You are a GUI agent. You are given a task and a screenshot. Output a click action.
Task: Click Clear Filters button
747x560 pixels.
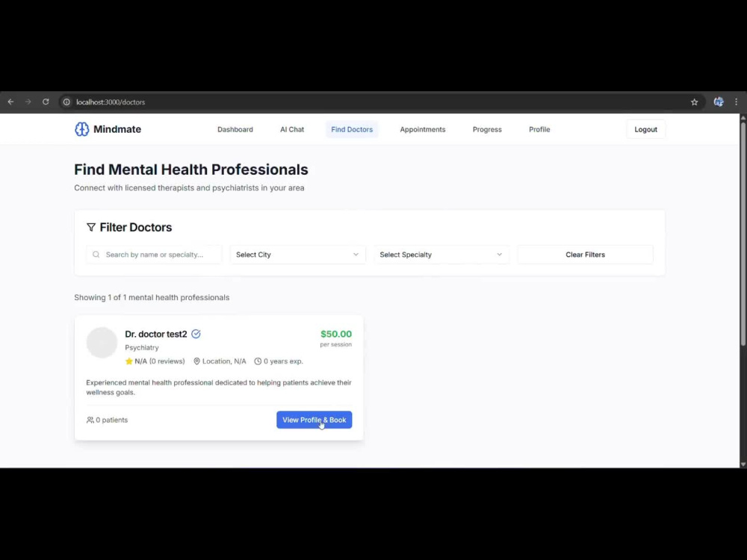[585, 255]
